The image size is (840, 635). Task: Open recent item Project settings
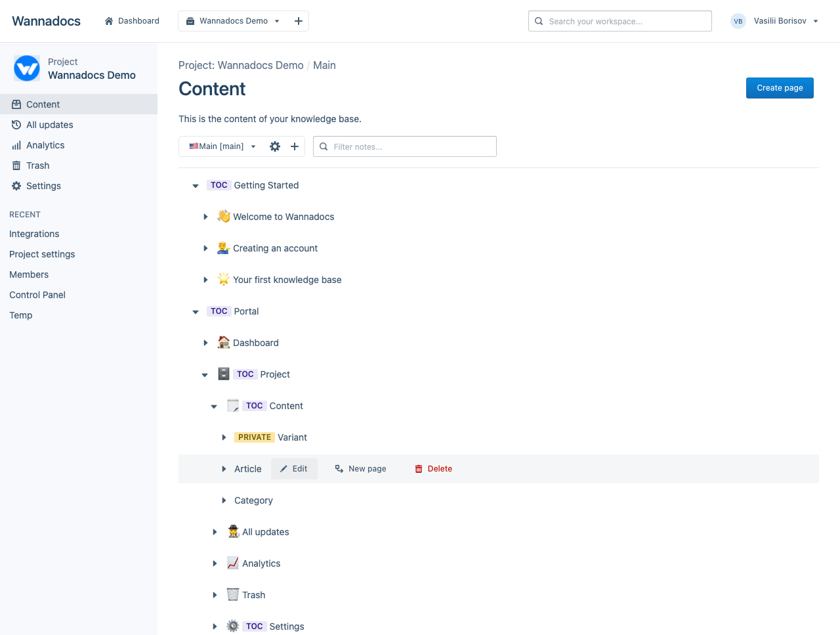[x=42, y=254]
